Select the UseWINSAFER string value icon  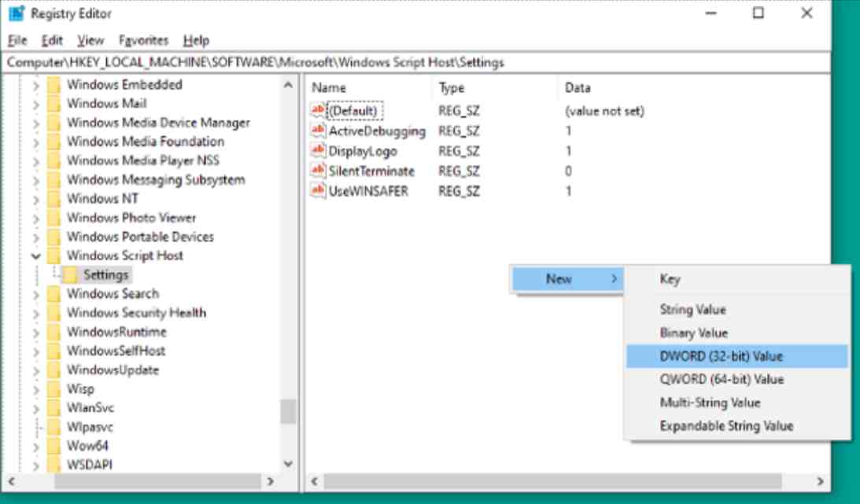pyautogui.click(x=318, y=190)
